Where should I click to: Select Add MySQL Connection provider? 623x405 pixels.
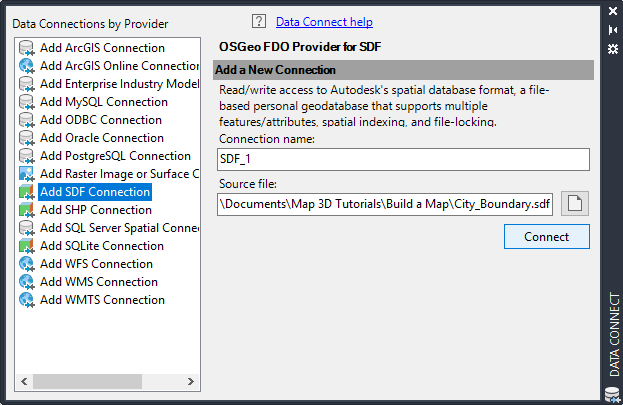click(103, 102)
